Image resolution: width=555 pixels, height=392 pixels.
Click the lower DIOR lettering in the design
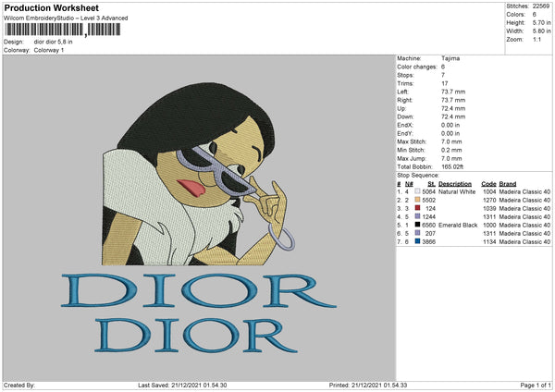(x=196, y=335)
